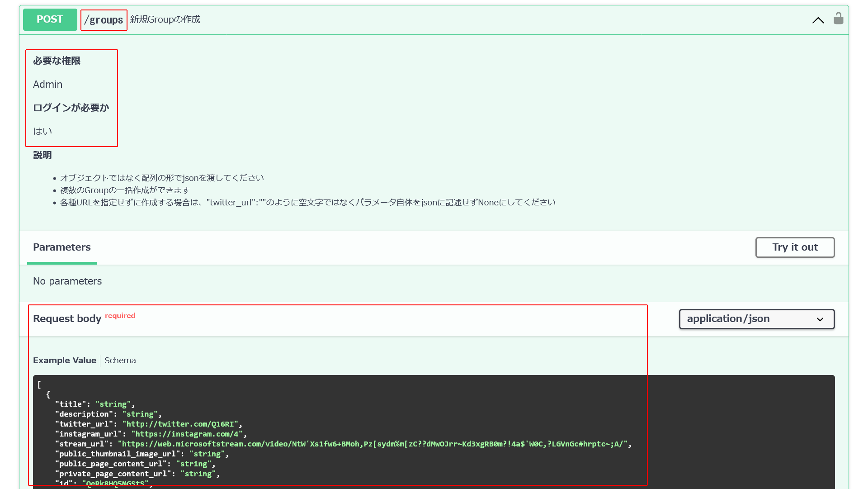Click the authorization lock icon
The height and width of the screenshot is (489, 868).
click(x=838, y=19)
